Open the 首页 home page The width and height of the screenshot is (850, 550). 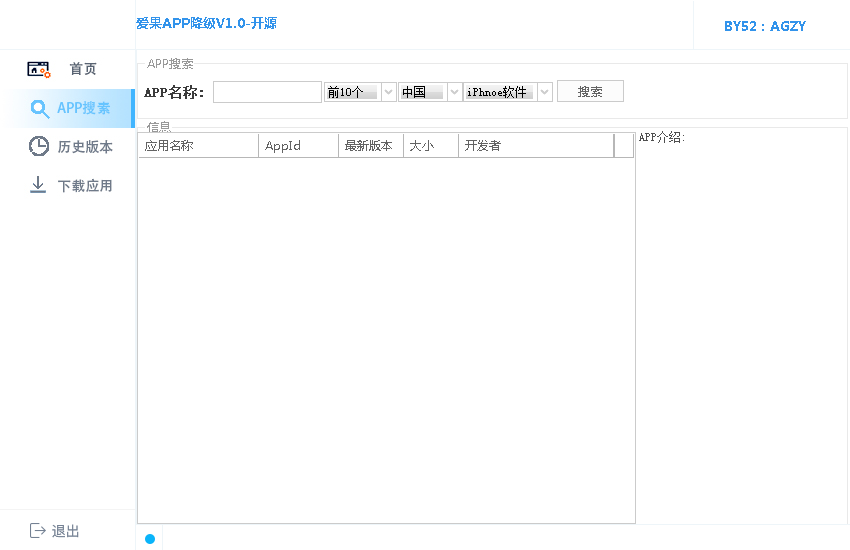(83, 69)
